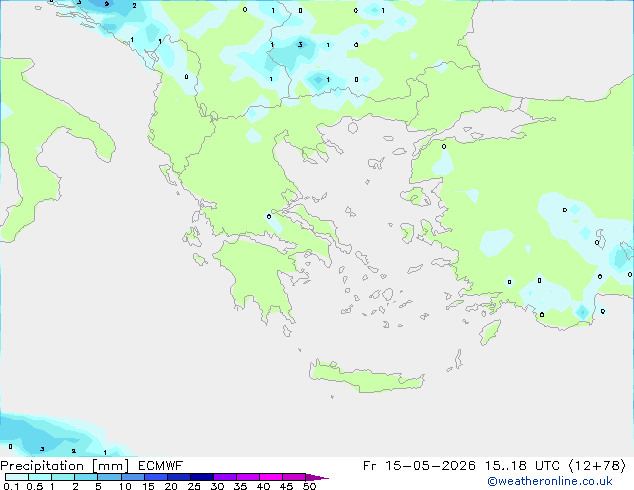Click the 'Precipitation [mm]' title text
634x490 pixels.
tap(65, 466)
